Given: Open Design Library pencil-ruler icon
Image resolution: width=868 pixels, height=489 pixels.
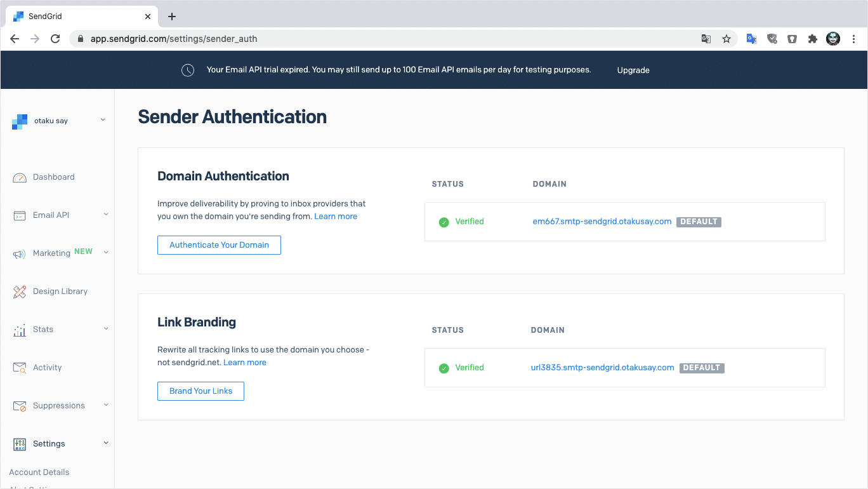Looking at the screenshot, I should coord(20,292).
